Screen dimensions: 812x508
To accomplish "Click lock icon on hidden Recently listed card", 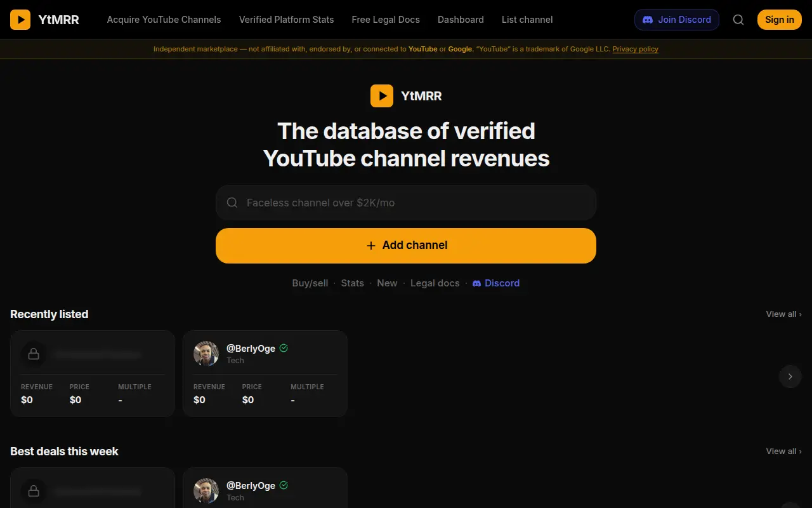I will point(34,354).
